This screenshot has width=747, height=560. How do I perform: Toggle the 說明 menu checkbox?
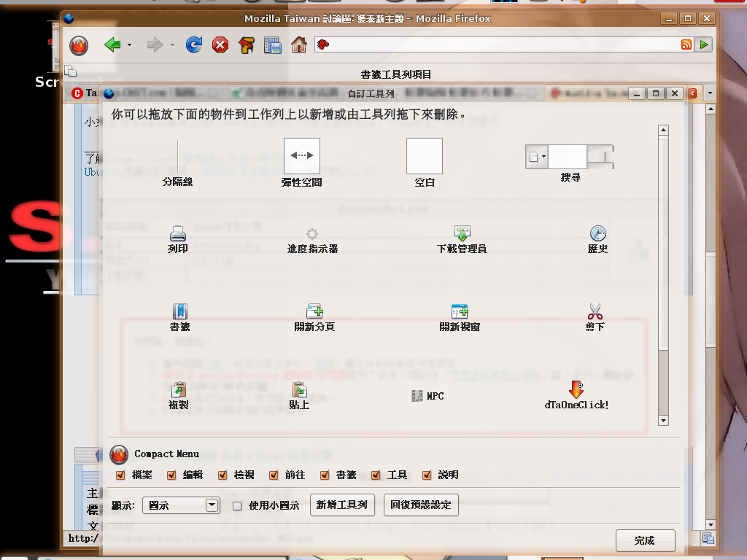[427, 475]
